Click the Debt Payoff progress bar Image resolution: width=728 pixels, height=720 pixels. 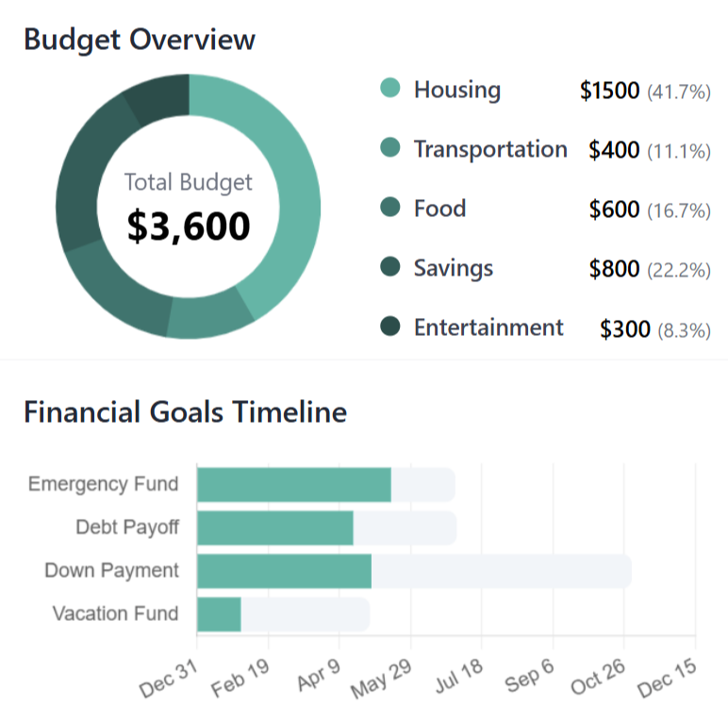click(275, 528)
